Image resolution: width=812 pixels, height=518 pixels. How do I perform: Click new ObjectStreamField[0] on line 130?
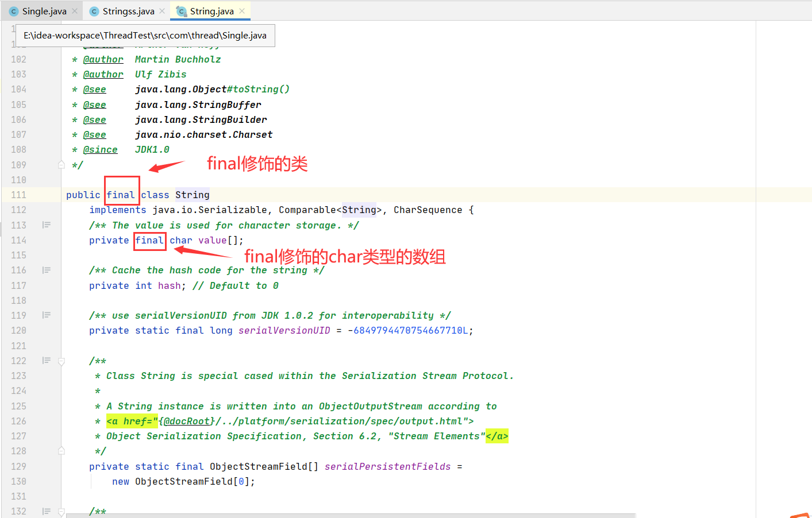coord(181,481)
